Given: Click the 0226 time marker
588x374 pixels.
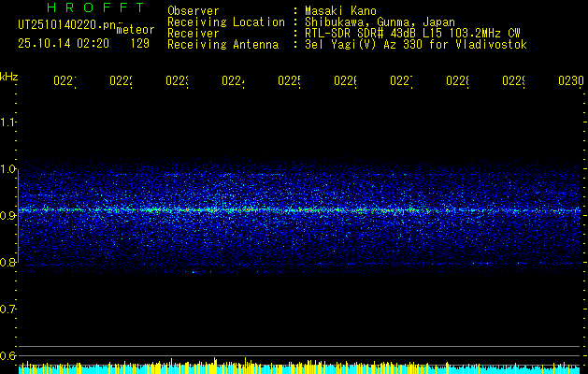Looking at the screenshot, I should point(345,81).
